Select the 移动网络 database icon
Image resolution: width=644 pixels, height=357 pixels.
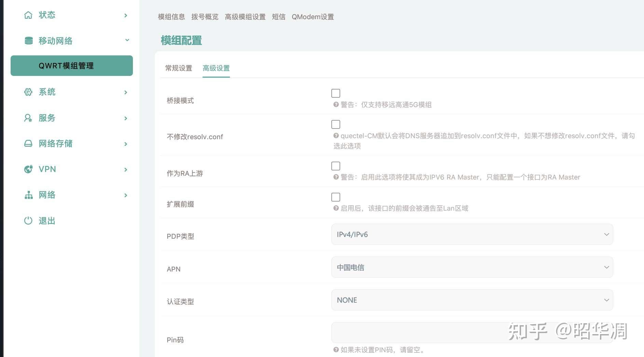pos(29,40)
